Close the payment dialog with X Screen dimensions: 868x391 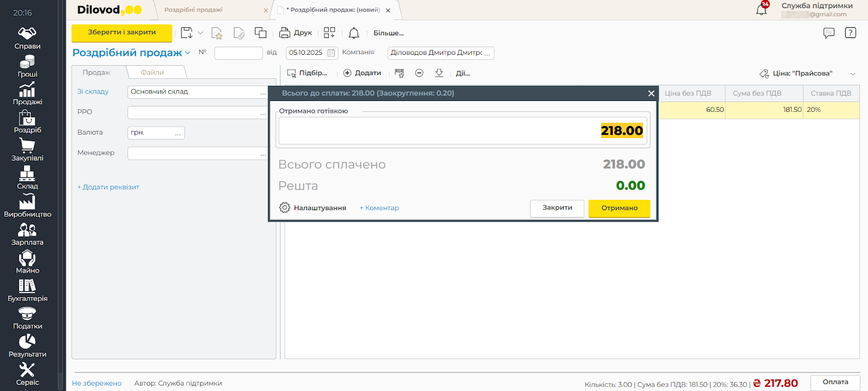(651, 93)
